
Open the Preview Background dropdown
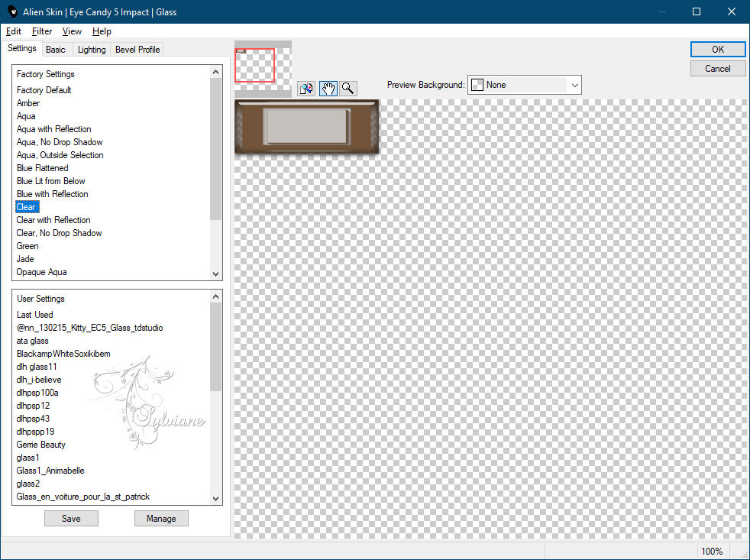pos(524,85)
